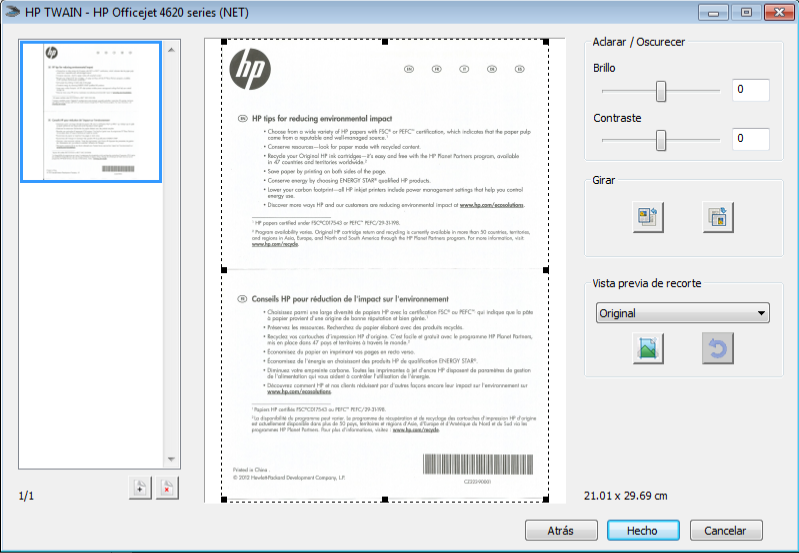The height and width of the screenshot is (553, 799).
Task: Click the Girar group label
Action: click(x=603, y=180)
